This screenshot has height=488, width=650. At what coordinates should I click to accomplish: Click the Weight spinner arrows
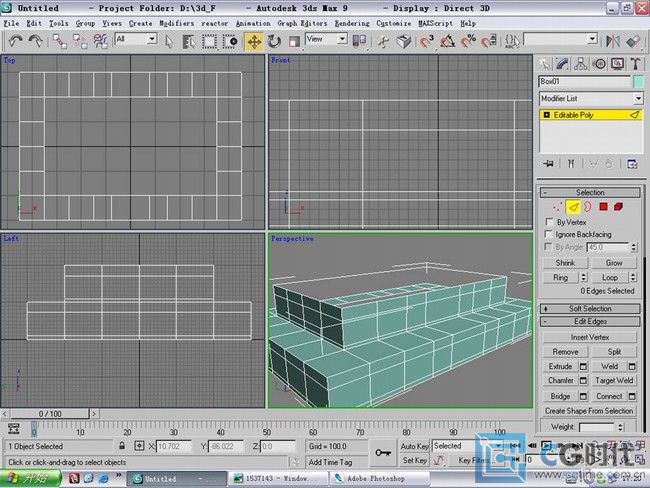(x=620, y=427)
